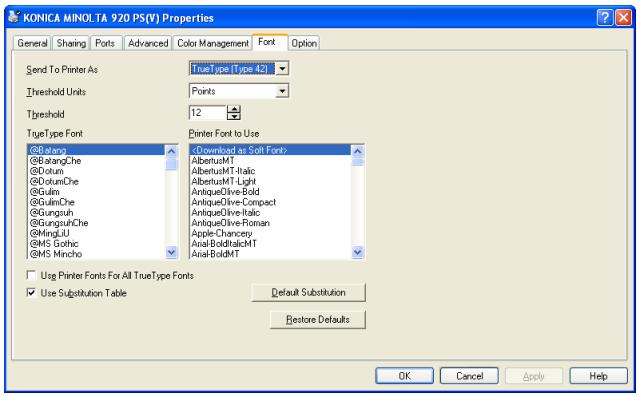The height and width of the screenshot is (396, 637).
Task: Choose Arial-BoldMT printer font
Action: (x=270, y=254)
